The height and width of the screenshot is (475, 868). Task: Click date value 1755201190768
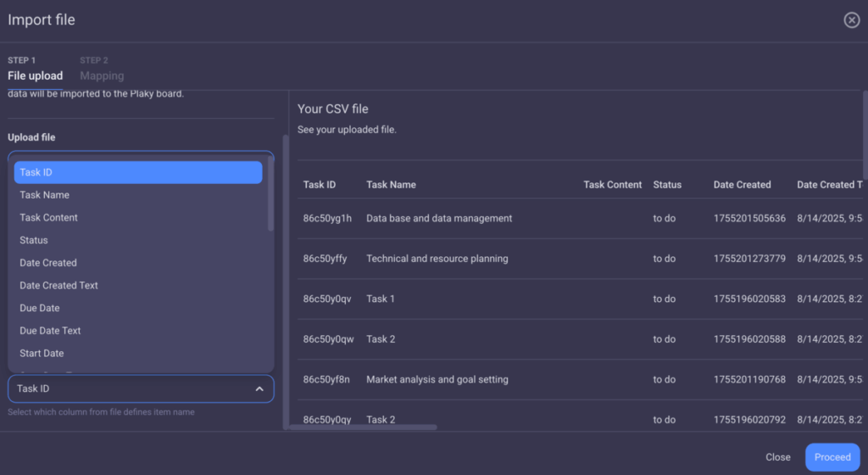tap(749, 380)
